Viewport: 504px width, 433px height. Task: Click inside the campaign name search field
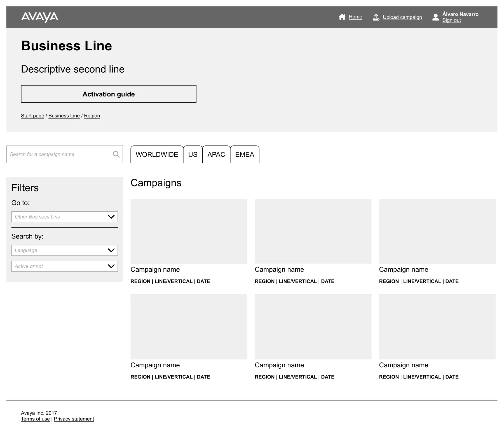point(56,154)
